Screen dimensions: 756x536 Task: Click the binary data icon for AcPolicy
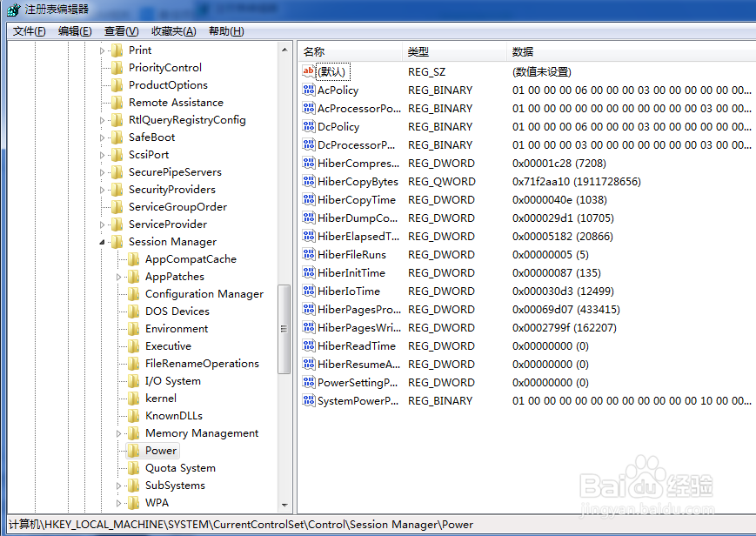(x=309, y=90)
